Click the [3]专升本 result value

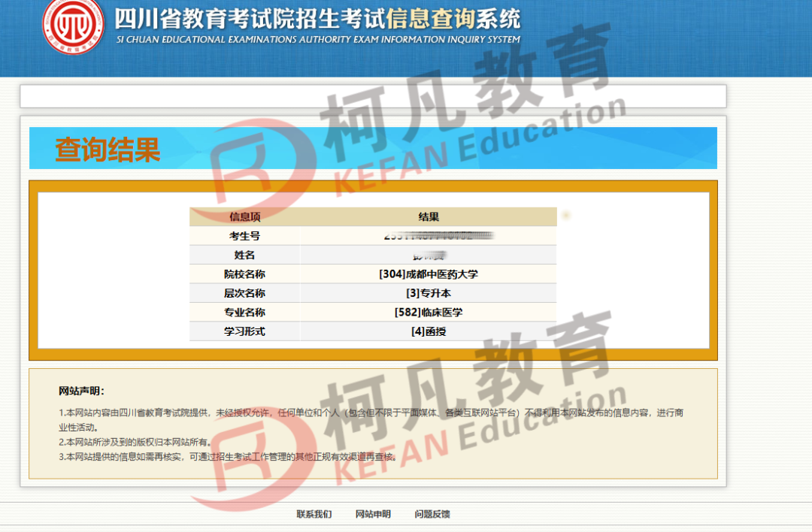point(429,293)
